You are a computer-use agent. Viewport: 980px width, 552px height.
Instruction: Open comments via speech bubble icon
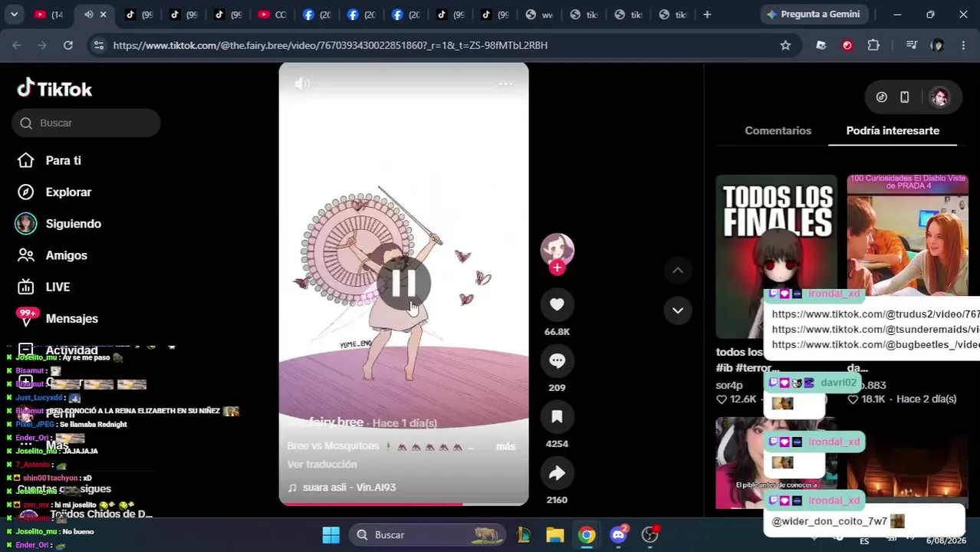[x=557, y=360]
